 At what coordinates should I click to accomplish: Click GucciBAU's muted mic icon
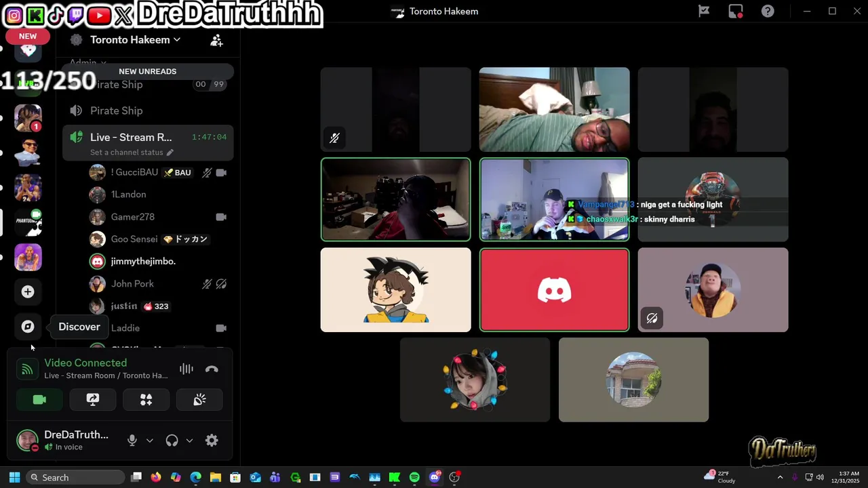[x=207, y=173]
